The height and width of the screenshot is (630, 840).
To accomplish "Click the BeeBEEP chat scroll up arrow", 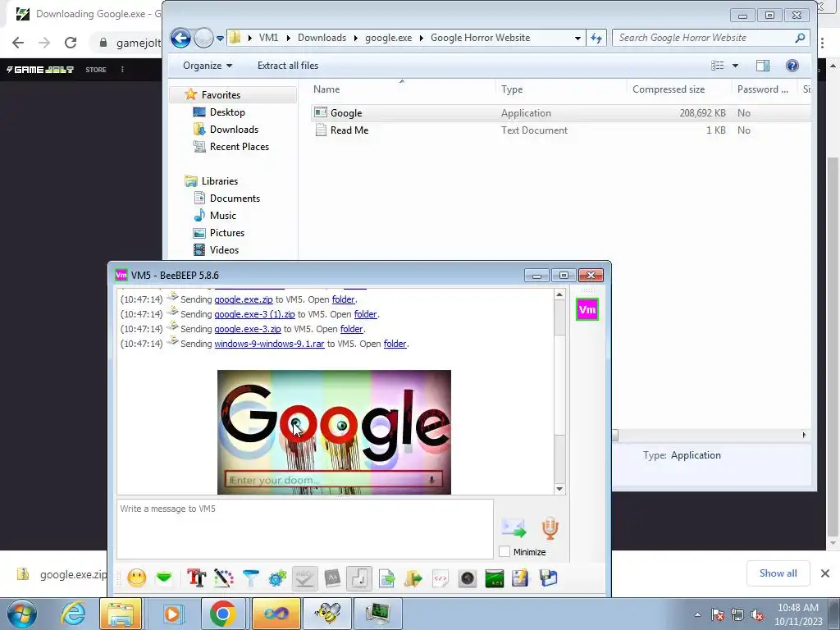I will coord(559,294).
